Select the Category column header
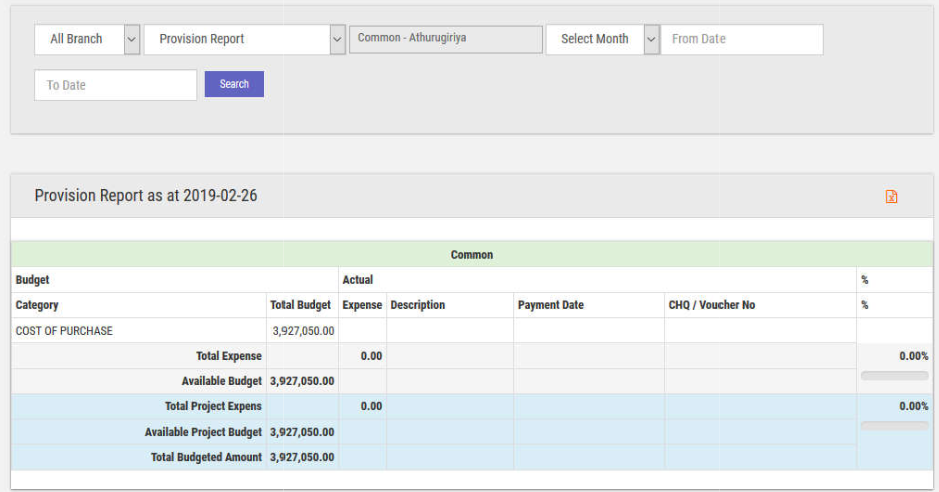This screenshot has height=492, width=939. click(x=38, y=305)
